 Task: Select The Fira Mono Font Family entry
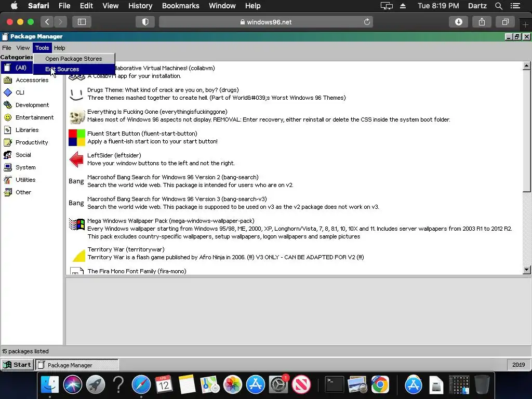click(x=137, y=271)
